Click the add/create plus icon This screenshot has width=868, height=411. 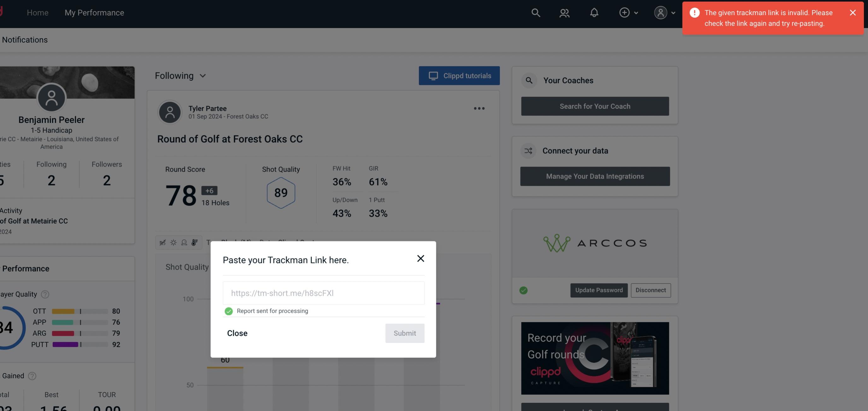(x=625, y=12)
